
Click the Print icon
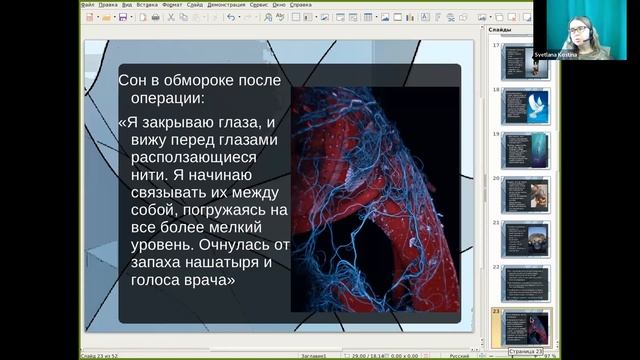[156, 17]
